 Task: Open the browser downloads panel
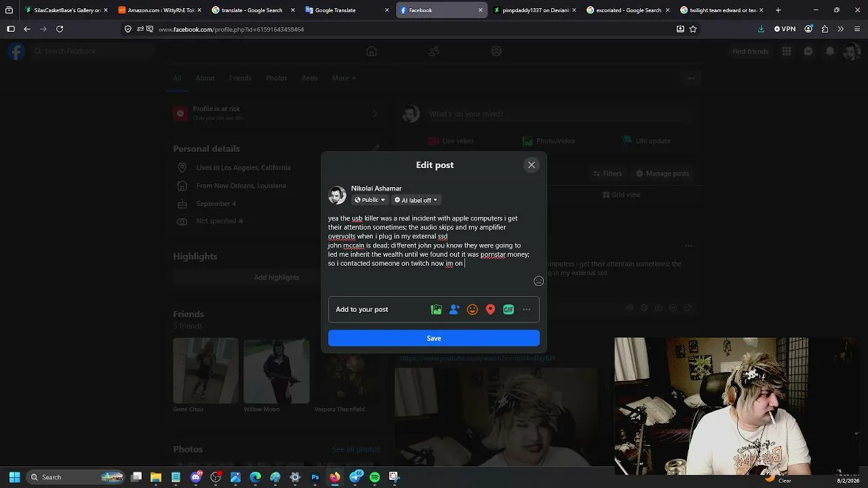click(761, 29)
